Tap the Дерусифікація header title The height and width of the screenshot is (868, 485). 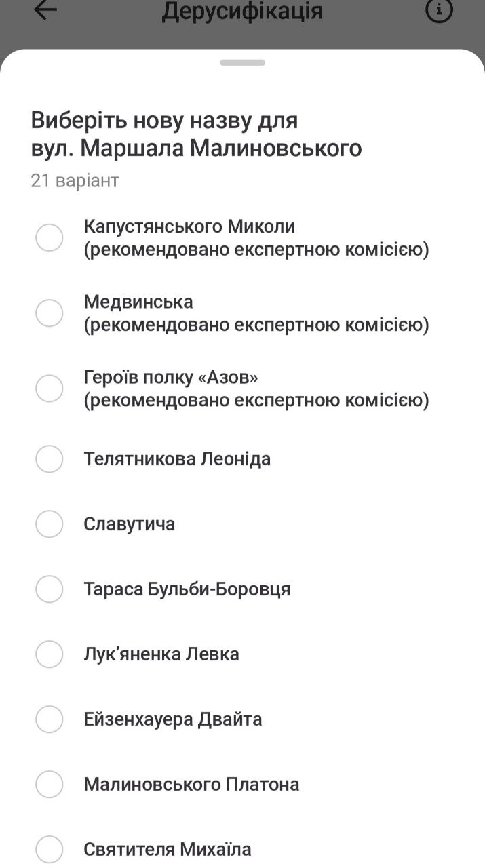pyautogui.click(x=242, y=12)
